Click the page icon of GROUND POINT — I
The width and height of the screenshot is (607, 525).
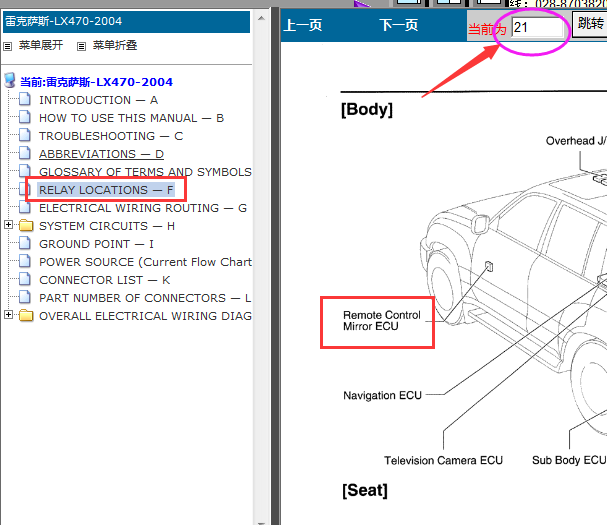[x=25, y=243]
